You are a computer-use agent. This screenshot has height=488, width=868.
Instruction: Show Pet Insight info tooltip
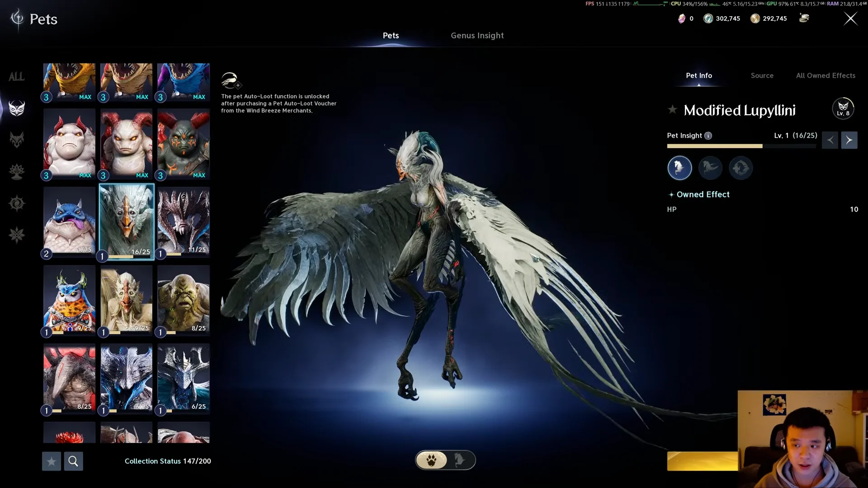[708, 136]
